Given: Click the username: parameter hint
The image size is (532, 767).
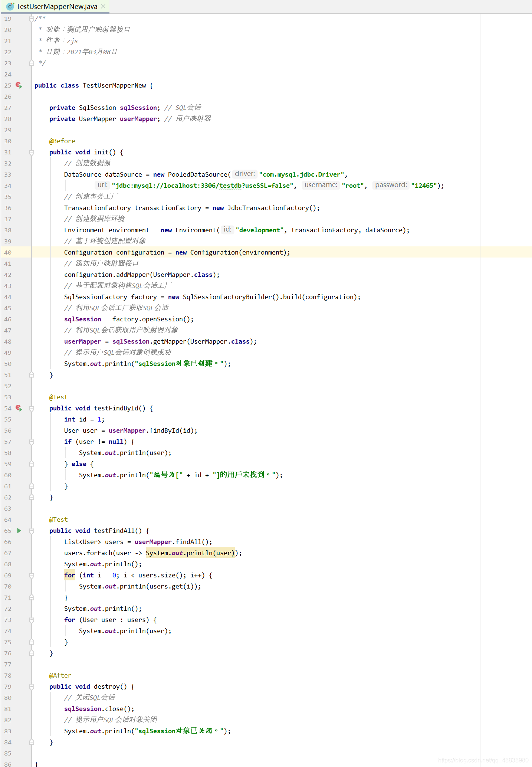Looking at the screenshot, I should [x=321, y=185].
